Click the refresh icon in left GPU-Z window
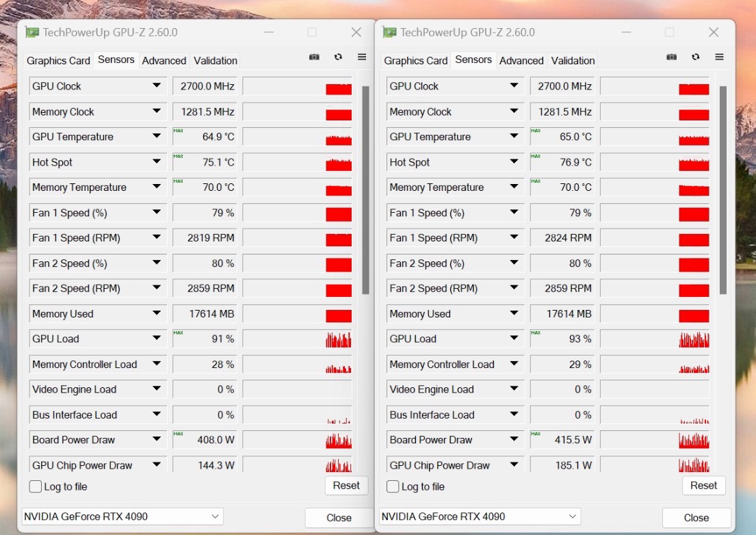This screenshot has height=535, width=756. coord(338,57)
